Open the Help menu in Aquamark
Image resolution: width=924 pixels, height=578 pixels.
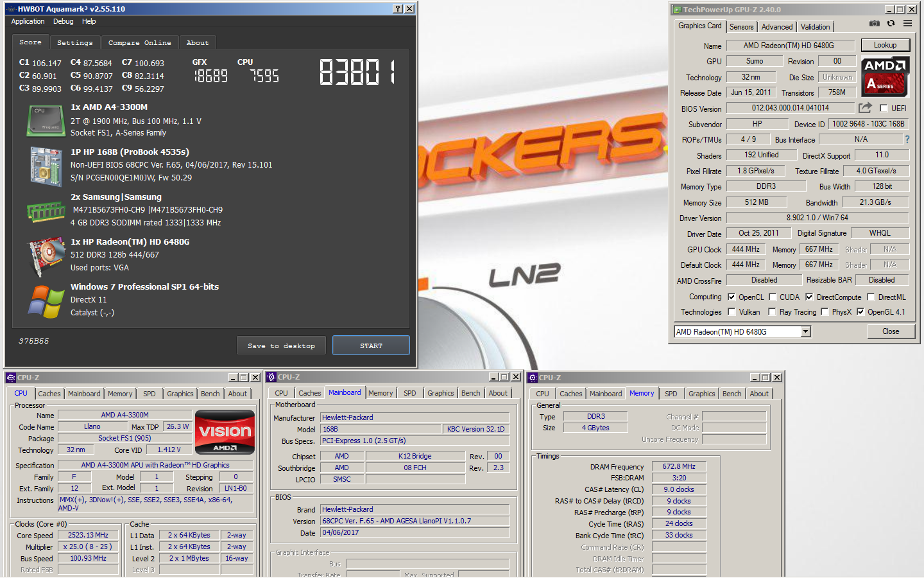(x=89, y=21)
